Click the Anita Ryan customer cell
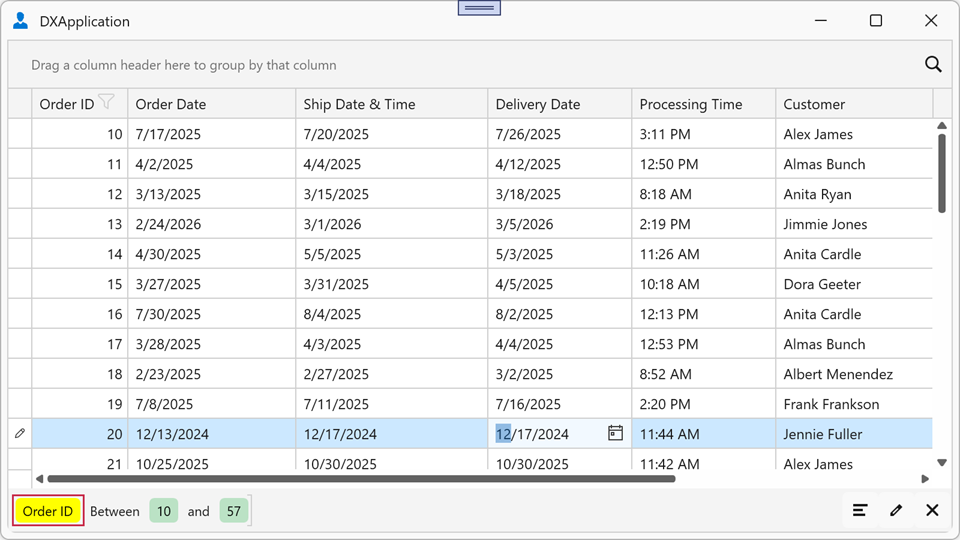 [854, 193]
